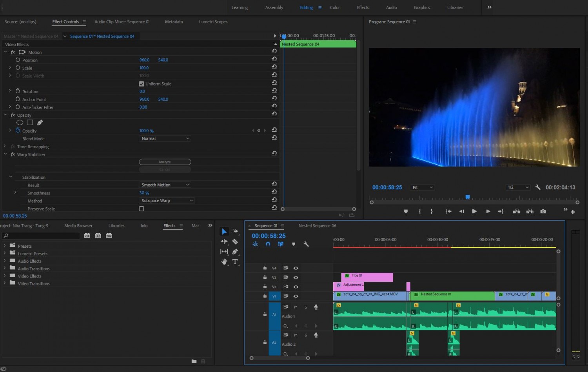Select the Type tool
Image resolution: width=588 pixels, height=372 pixels.
click(235, 262)
